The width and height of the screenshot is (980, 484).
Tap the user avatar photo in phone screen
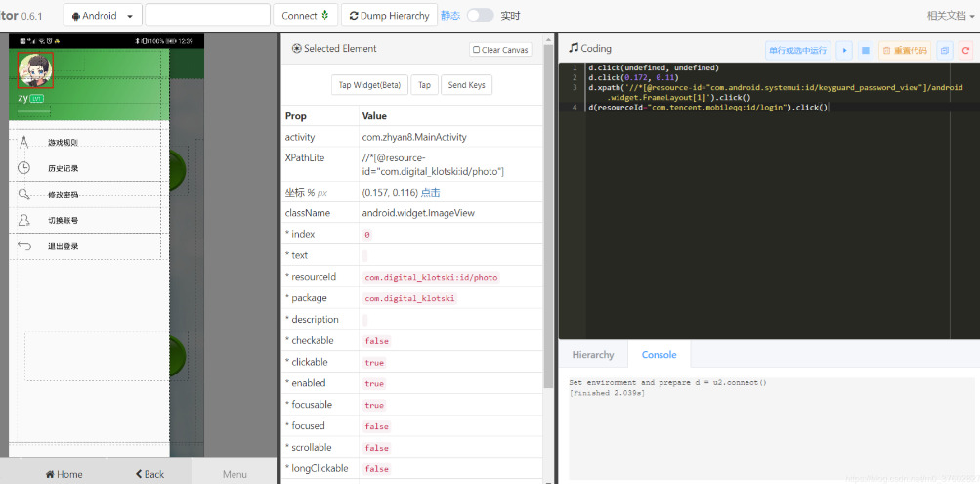[x=35, y=69]
